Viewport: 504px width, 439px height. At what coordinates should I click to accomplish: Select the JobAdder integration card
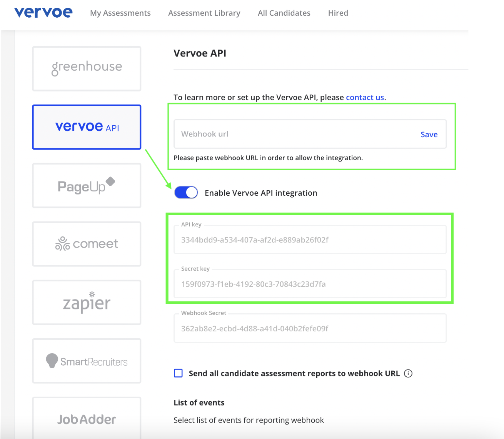(87, 418)
